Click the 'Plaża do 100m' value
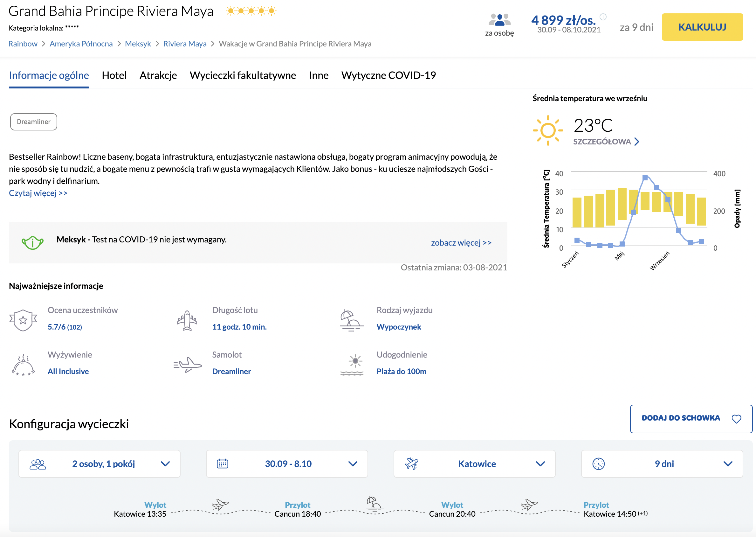The height and width of the screenshot is (537, 756). (402, 371)
